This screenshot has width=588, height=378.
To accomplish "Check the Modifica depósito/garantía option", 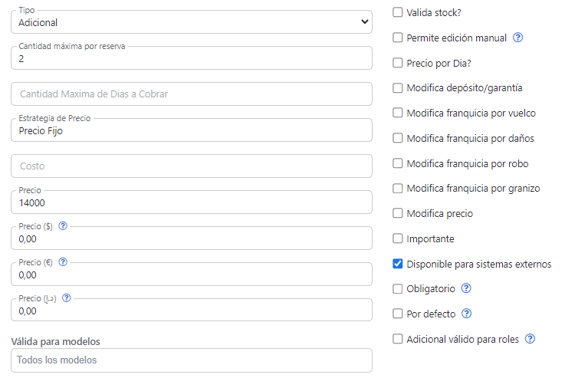I will click(397, 88).
